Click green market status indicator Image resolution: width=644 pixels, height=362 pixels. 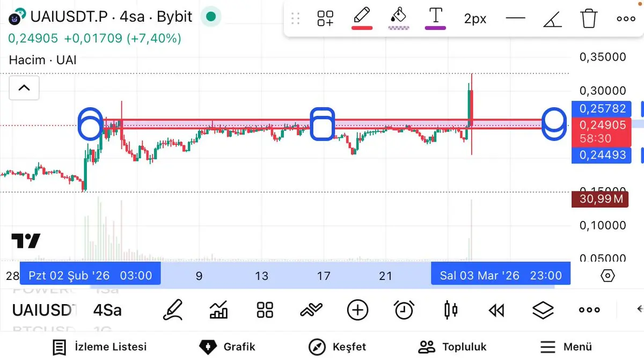(211, 17)
